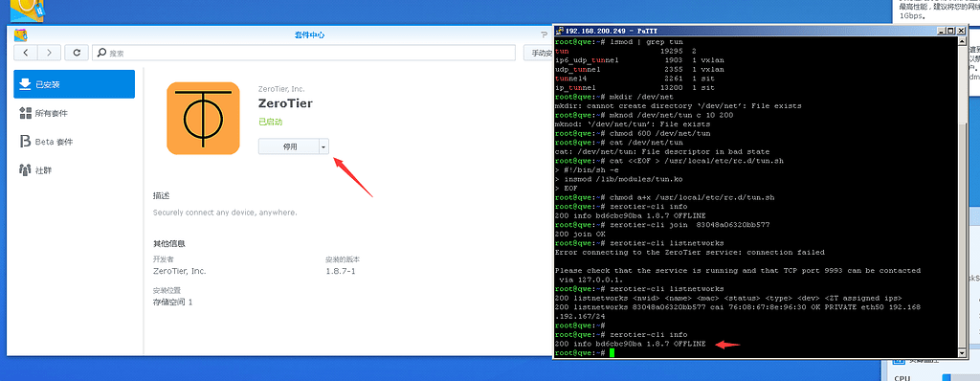Click the PuTTY window system icon

pyautogui.click(x=559, y=31)
